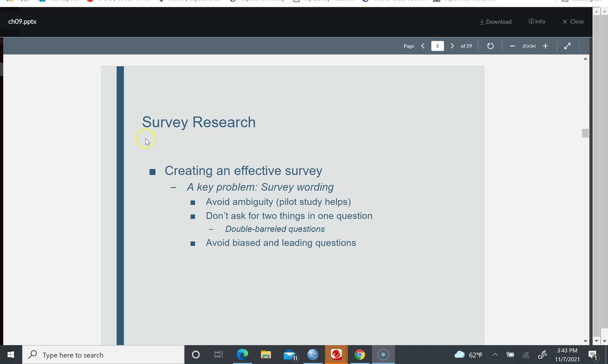Open the Math Input tool from taskbar

pyautogui.click(x=313, y=355)
